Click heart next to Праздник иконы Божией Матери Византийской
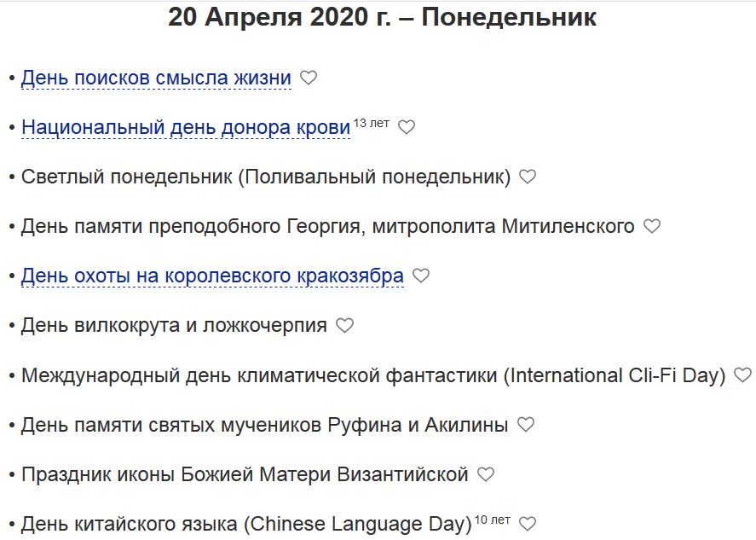The image size is (756, 540). coord(485,473)
